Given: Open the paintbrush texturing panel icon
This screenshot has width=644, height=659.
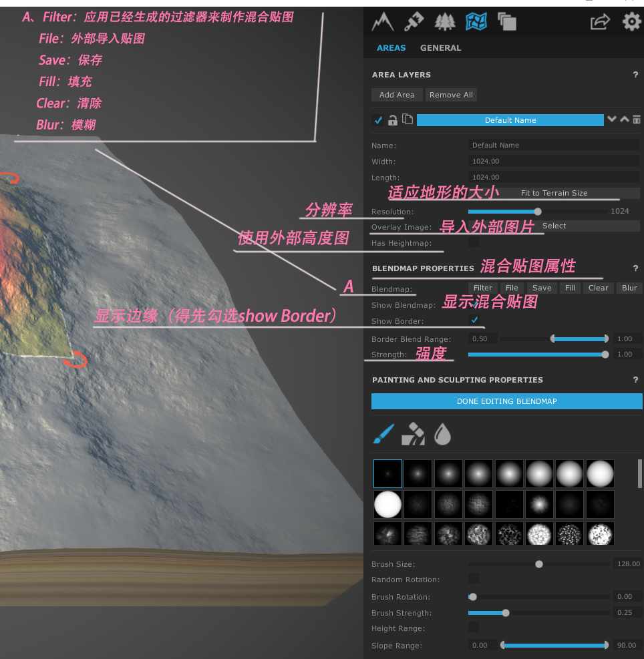Looking at the screenshot, I should (414, 21).
